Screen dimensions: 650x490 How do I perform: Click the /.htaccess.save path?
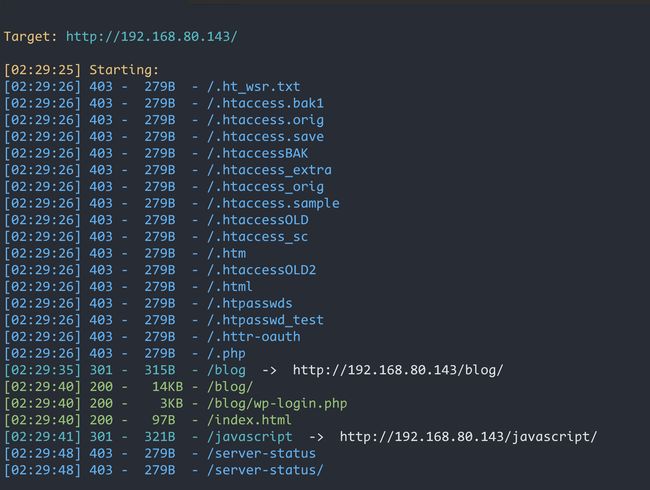(x=266, y=137)
